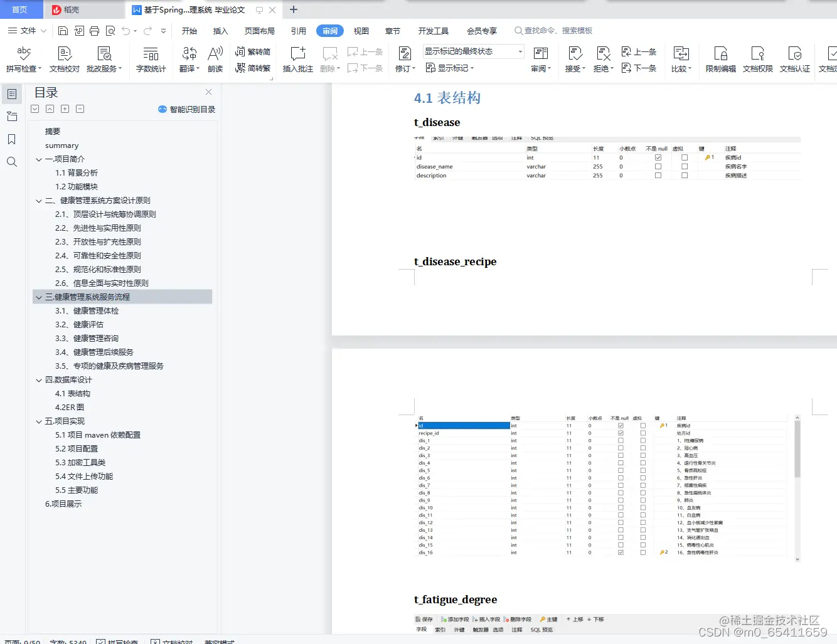837x644 pixels.
Task: Toggle 文档校对 checkbox in status bar
Action: click(x=155, y=641)
